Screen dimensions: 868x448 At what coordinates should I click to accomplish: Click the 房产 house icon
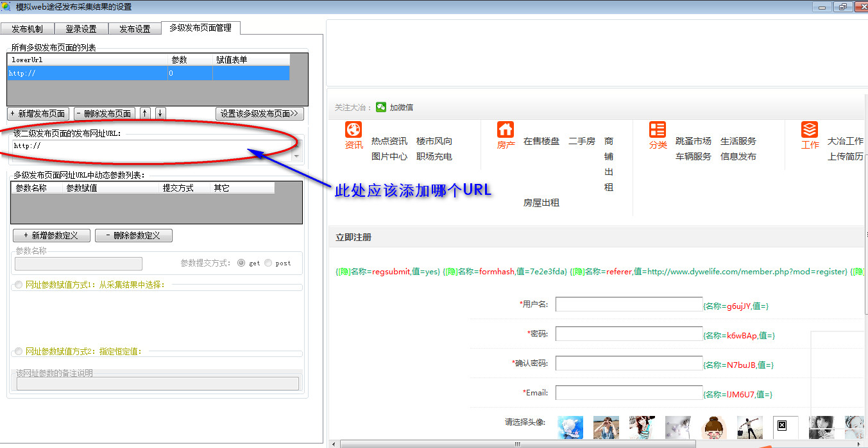coord(506,130)
